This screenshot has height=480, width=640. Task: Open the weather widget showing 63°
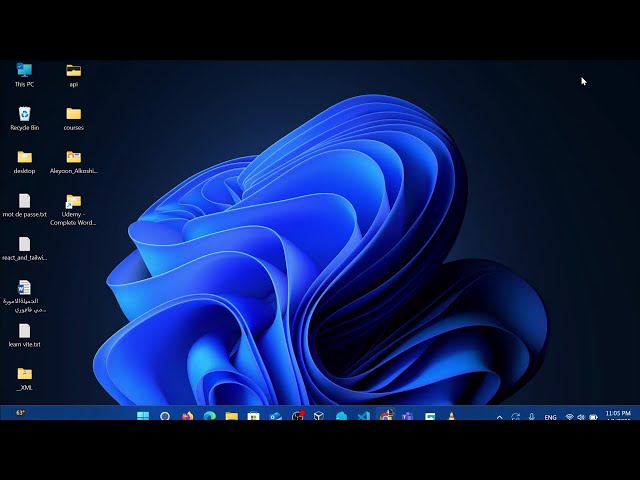point(20,413)
